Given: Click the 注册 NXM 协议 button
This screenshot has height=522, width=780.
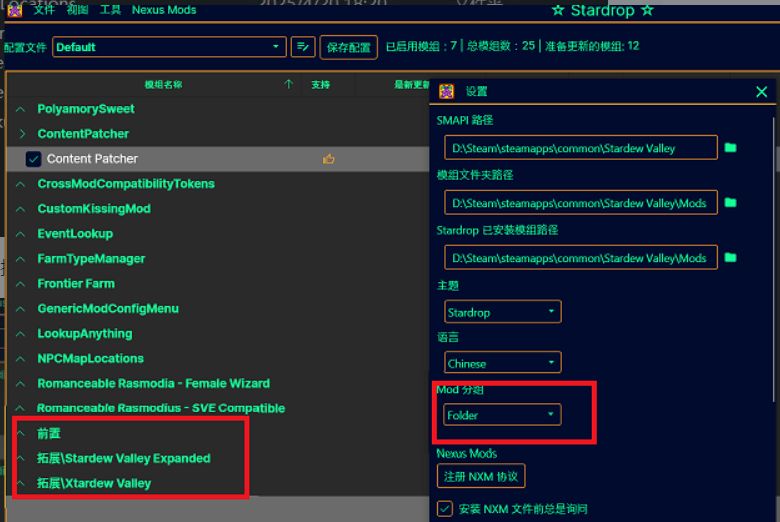Looking at the screenshot, I should coord(481,476).
